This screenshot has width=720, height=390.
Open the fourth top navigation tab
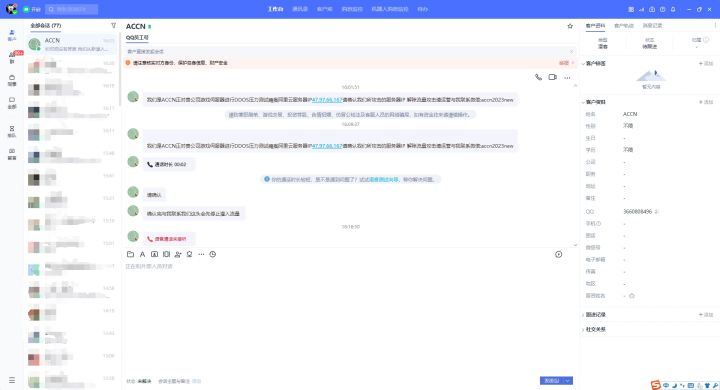352,9
